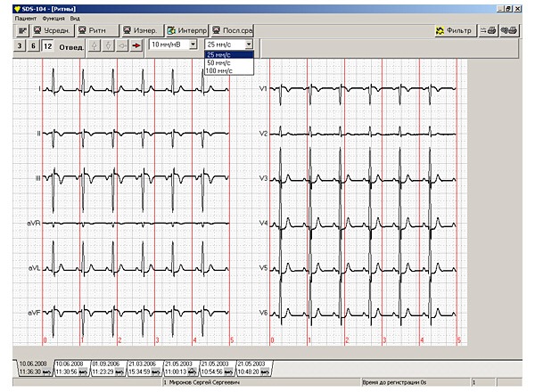Click the red right-arrow icon

[x=136, y=45]
